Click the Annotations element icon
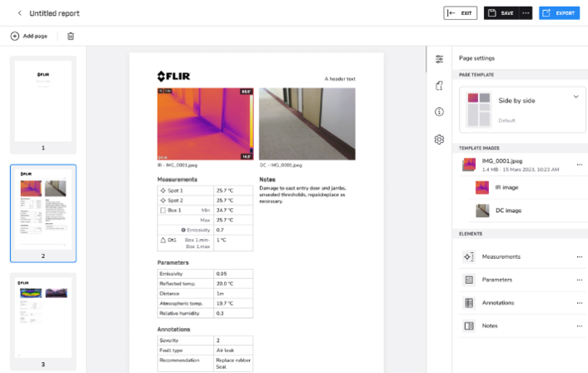This screenshot has height=373, width=588. [469, 303]
